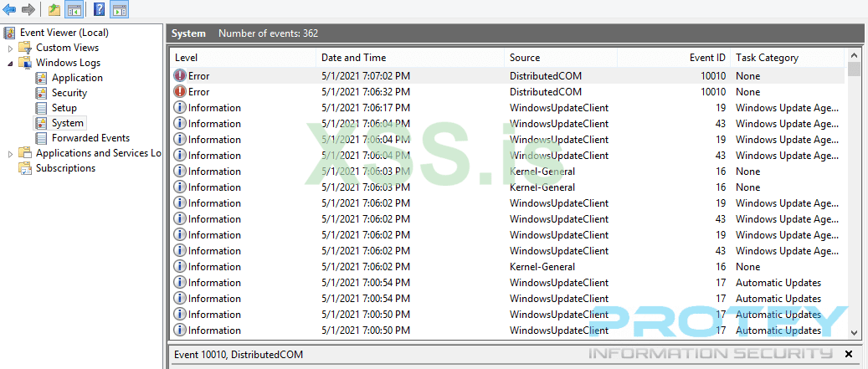Open the Security log
The image size is (868, 369).
coord(69,93)
